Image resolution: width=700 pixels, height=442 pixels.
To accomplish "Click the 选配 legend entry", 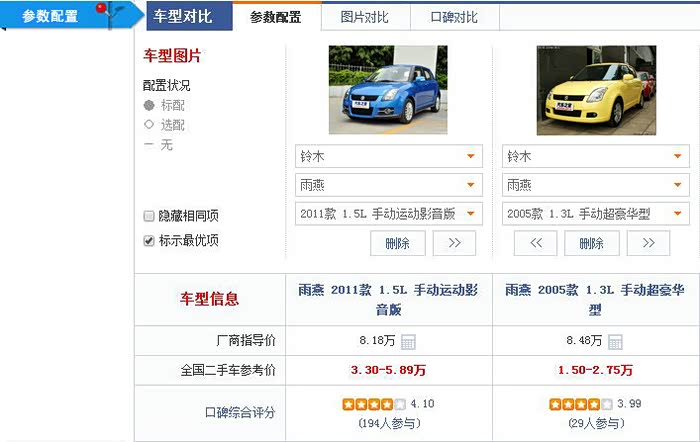I will click(x=164, y=125).
